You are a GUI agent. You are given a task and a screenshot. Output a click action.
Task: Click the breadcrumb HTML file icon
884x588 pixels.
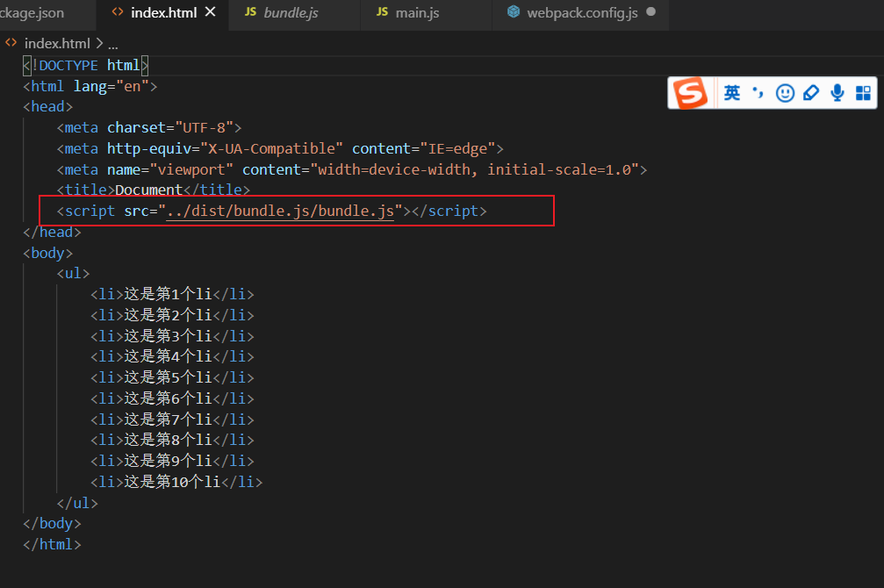11,43
